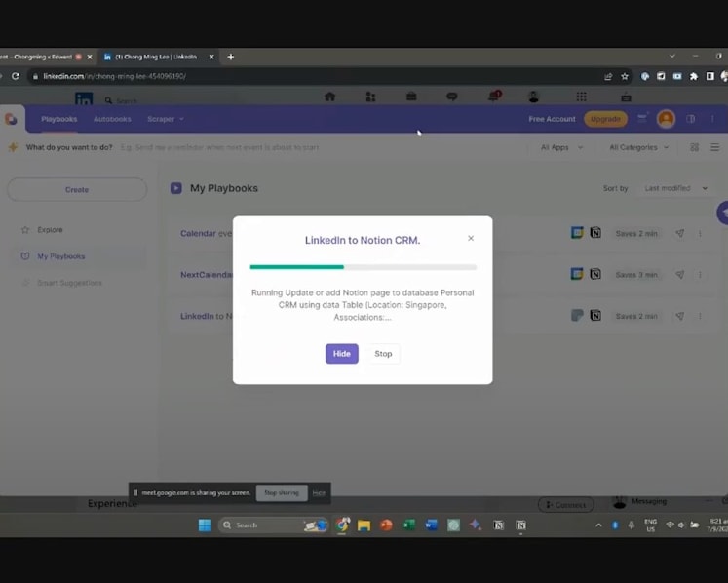Open Smart Suggestions in the sidebar
The height and width of the screenshot is (583, 728).
(69, 283)
